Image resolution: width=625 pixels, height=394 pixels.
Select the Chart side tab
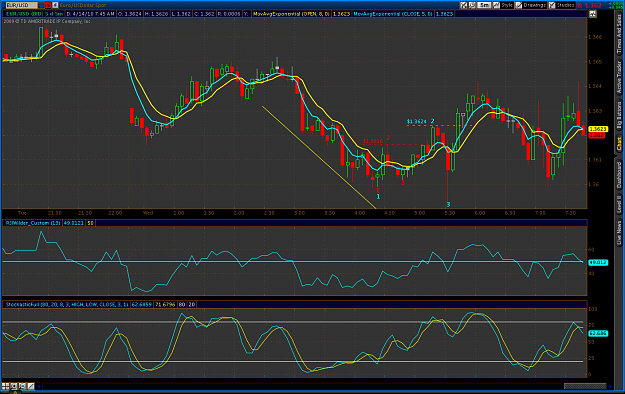(x=619, y=144)
